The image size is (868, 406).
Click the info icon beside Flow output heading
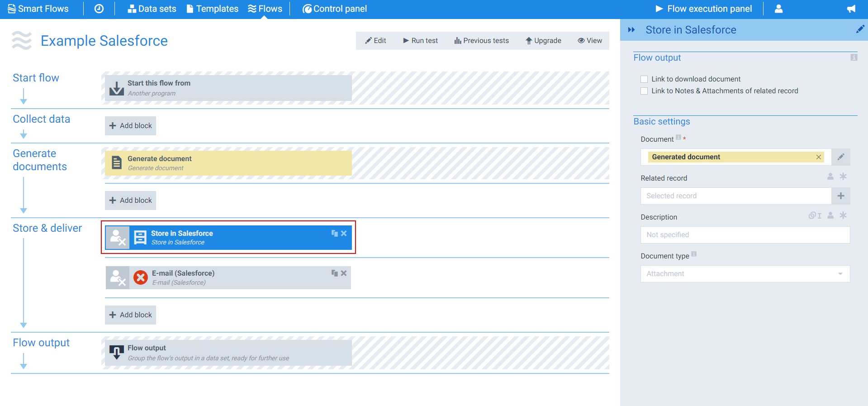[x=854, y=57]
